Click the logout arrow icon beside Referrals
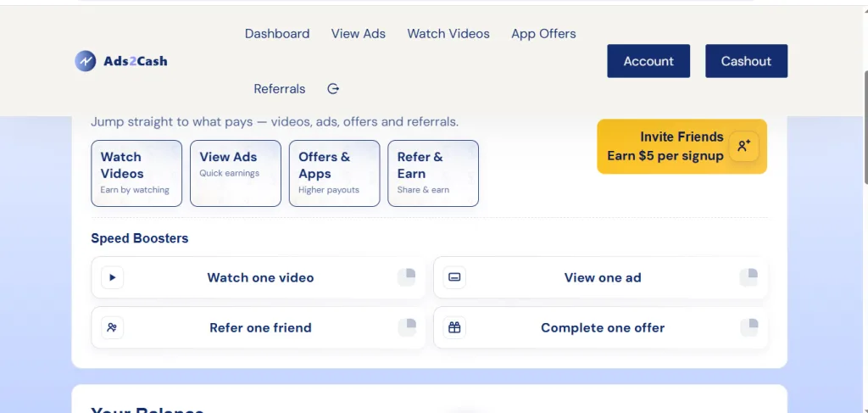868x413 pixels. 333,89
